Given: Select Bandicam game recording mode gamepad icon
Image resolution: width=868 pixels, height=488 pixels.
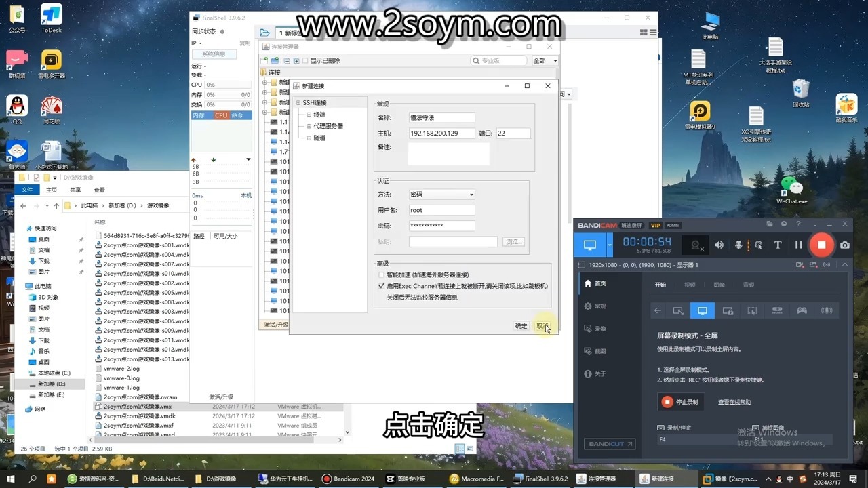Looking at the screenshot, I should [x=802, y=310].
